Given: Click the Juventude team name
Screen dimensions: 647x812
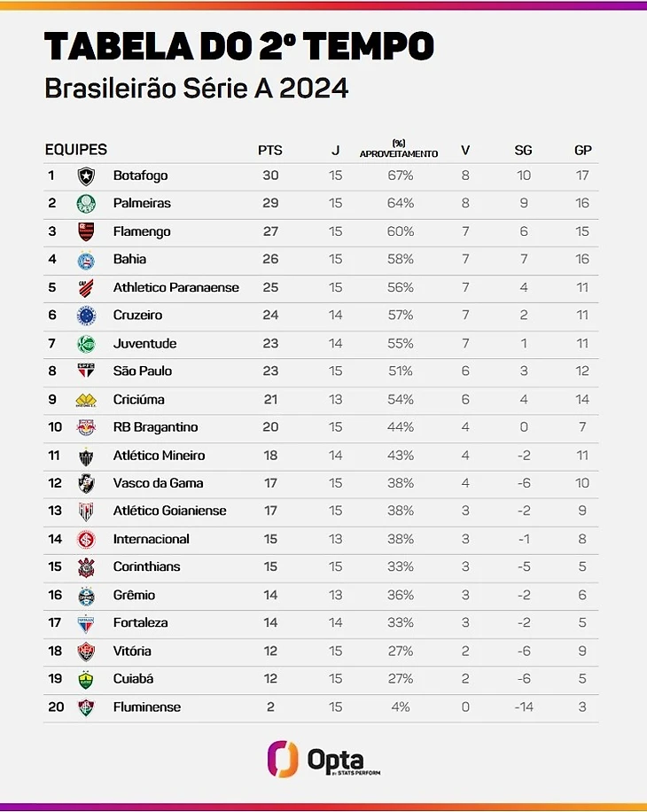Looking at the screenshot, I should 144,343.
